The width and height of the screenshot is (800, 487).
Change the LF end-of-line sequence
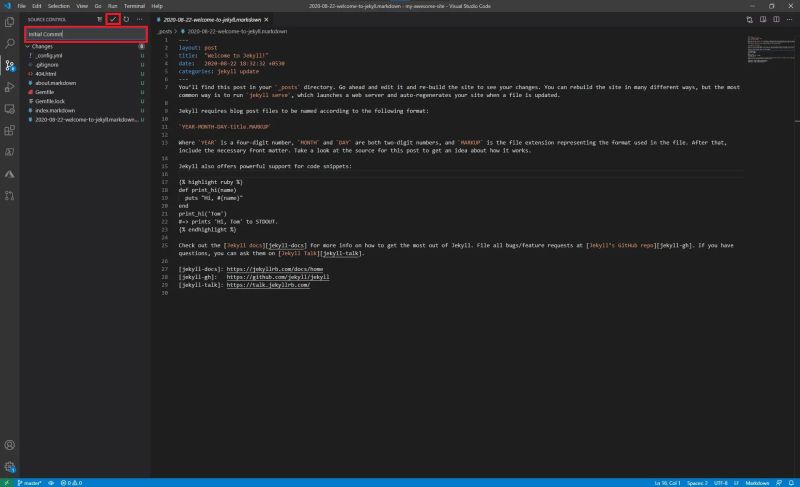[736, 482]
